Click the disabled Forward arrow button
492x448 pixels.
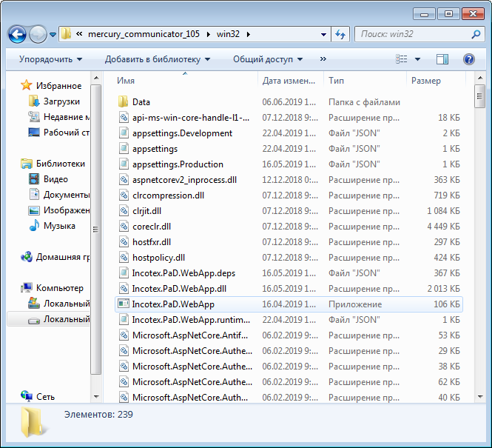tap(38, 34)
